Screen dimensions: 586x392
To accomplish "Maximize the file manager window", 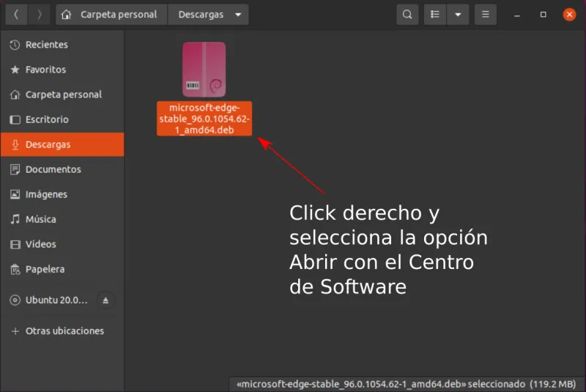I will [x=543, y=15].
